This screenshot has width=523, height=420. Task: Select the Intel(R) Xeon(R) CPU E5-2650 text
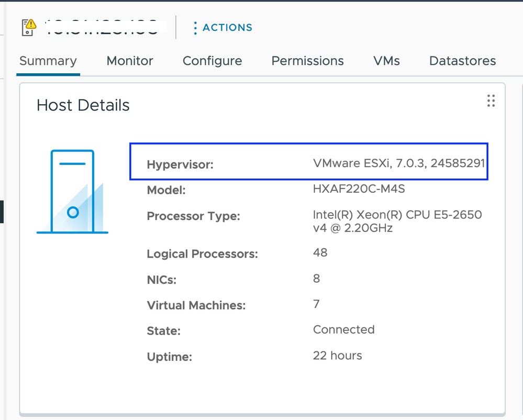click(397, 215)
